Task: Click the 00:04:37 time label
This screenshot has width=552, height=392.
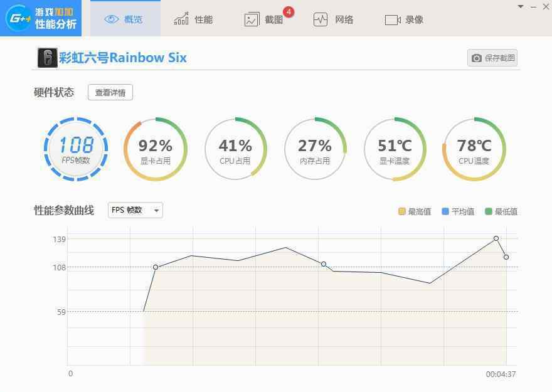Action: click(501, 374)
